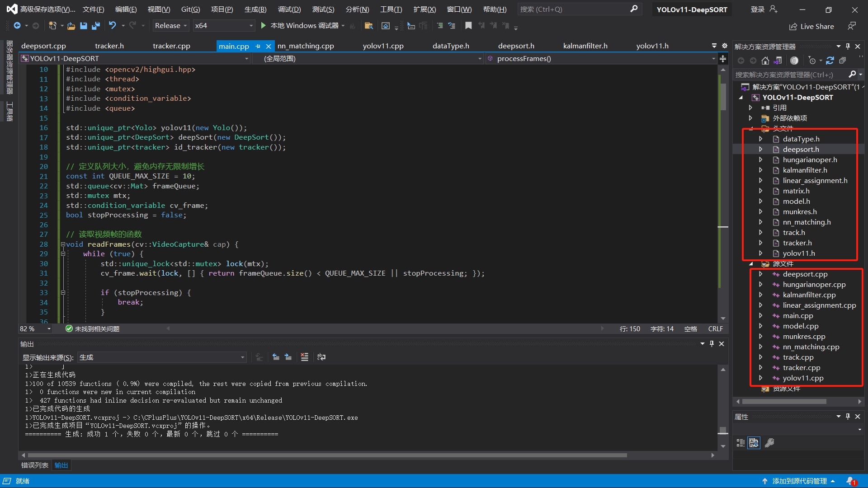Open the output source dropdown
The width and height of the screenshot is (868, 488).
tap(162, 357)
